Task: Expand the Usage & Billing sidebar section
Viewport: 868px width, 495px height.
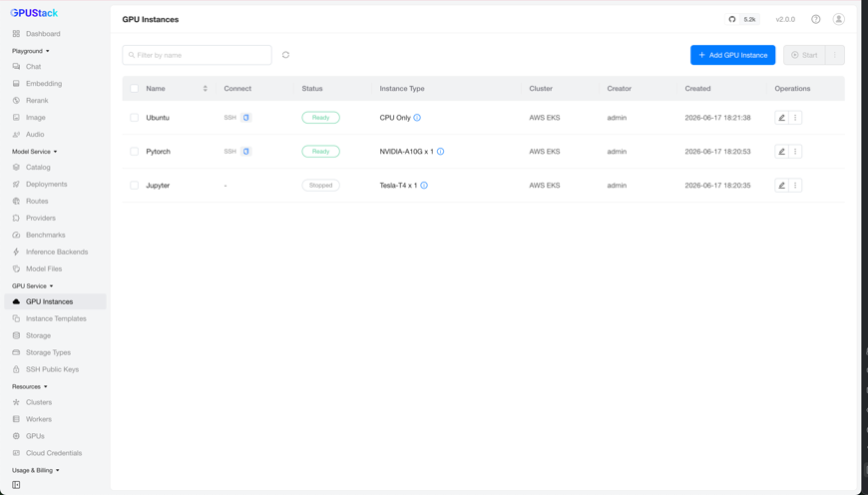Action: (x=36, y=470)
